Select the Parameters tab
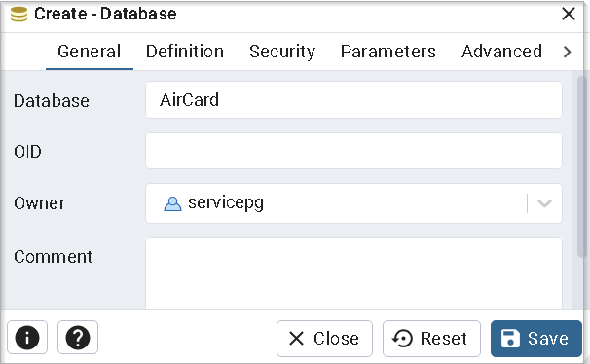This screenshot has height=364, width=590. tap(387, 52)
